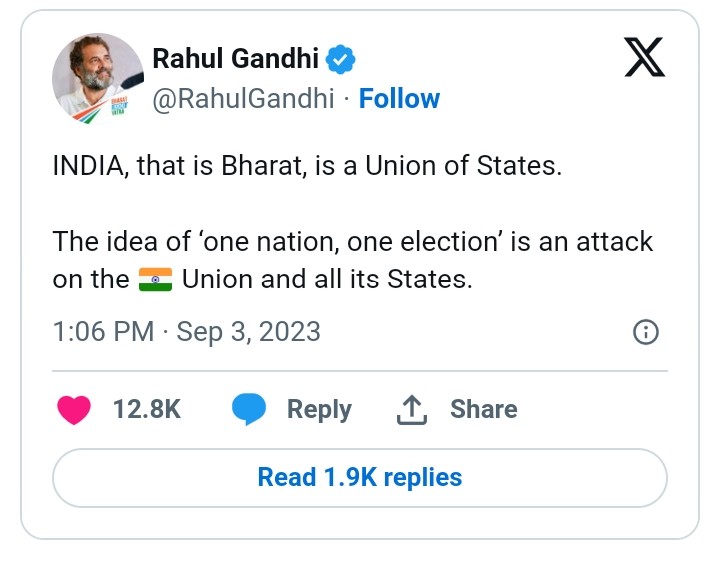
Task: Click the India flag emoji
Action: tap(155, 279)
